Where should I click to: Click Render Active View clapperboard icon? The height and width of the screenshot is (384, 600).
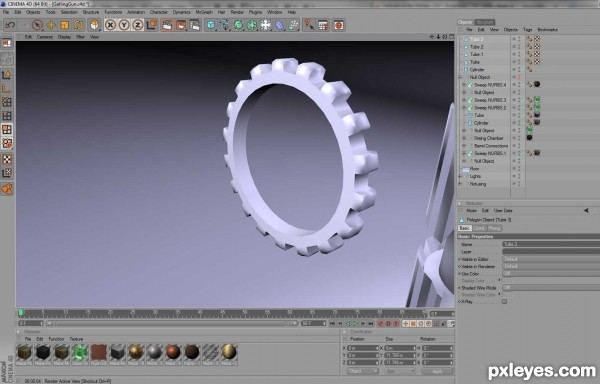167,25
